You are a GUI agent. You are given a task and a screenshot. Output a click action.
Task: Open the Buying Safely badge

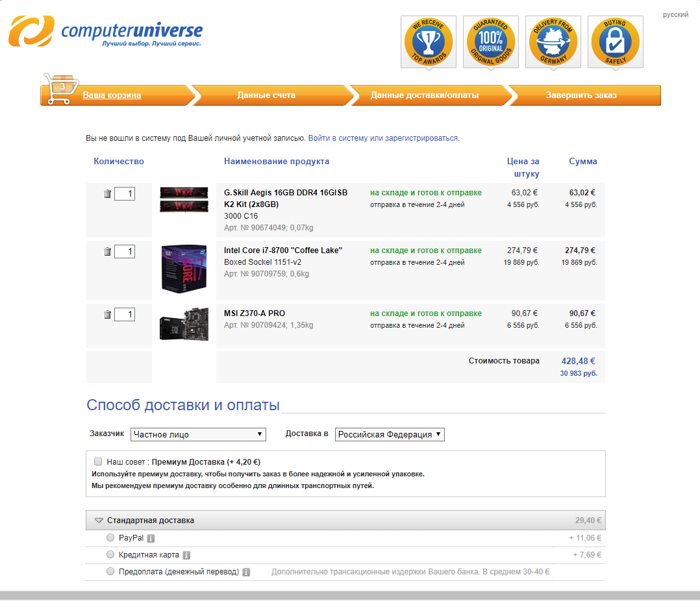615,42
